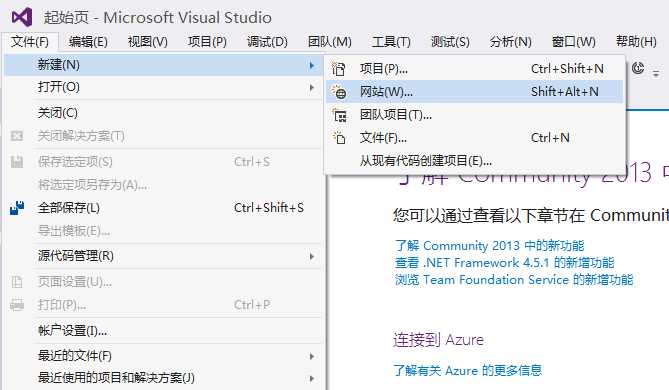Click the toolbar overflow dropdown arrow

656,74
